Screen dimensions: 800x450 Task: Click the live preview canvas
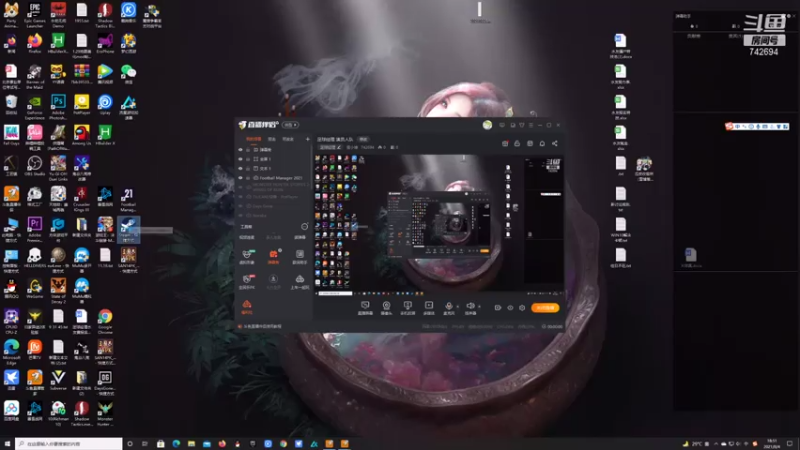439,225
